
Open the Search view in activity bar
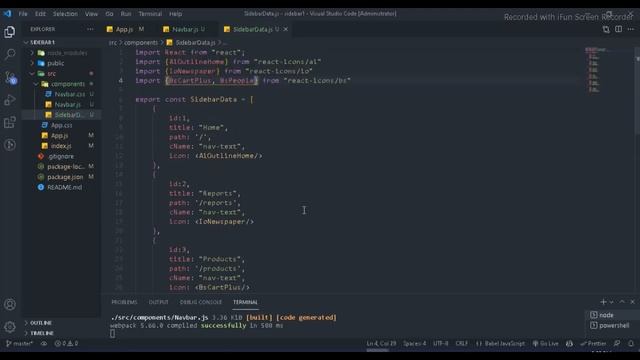coord(10,54)
